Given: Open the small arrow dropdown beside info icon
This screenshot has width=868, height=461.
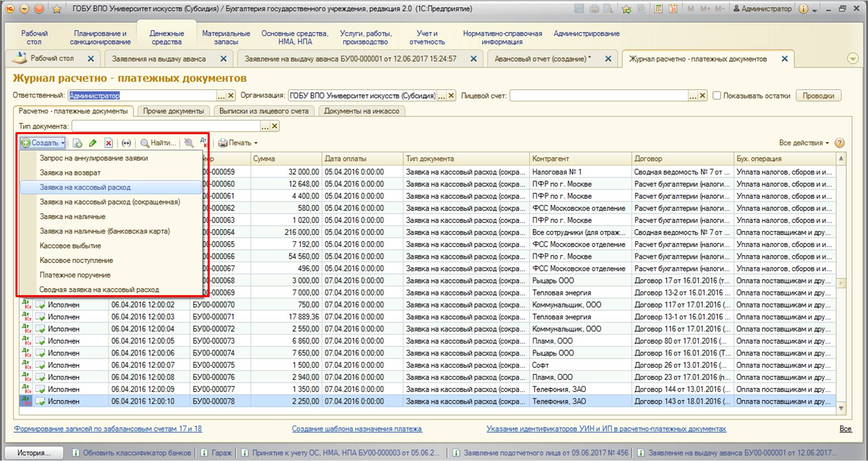Looking at the screenshot, I should [x=814, y=10].
